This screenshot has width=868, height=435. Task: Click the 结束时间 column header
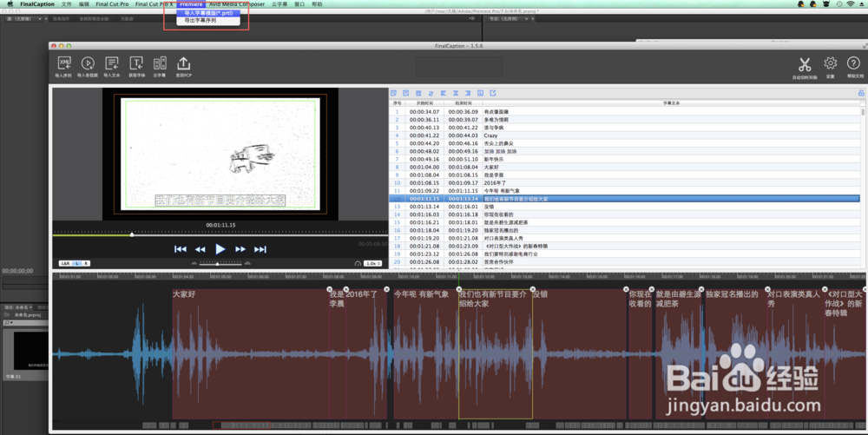[464, 103]
